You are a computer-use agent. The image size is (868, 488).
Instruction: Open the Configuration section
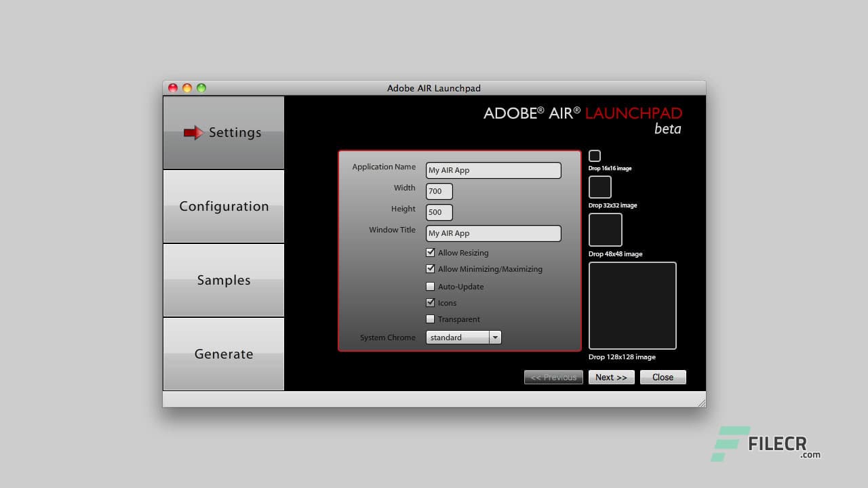223,206
